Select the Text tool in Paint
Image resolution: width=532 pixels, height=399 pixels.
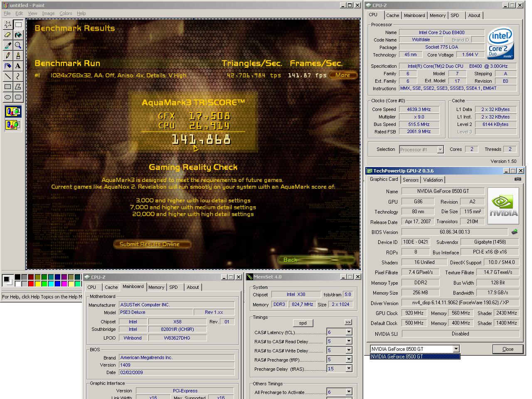click(x=18, y=66)
